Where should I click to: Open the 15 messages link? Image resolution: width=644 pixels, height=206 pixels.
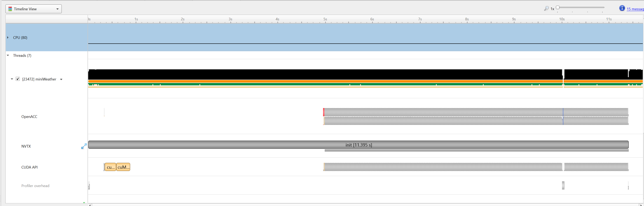tap(635, 9)
